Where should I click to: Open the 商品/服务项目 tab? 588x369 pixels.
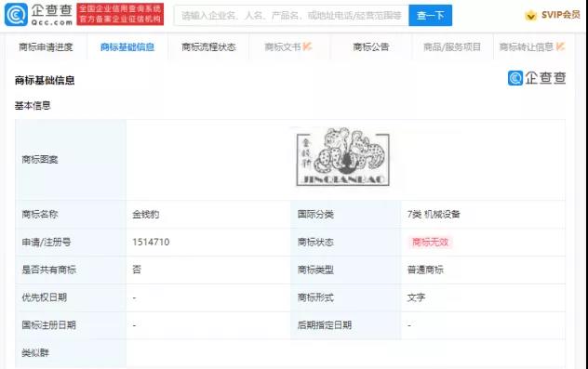pyautogui.click(x=452, y=46)
